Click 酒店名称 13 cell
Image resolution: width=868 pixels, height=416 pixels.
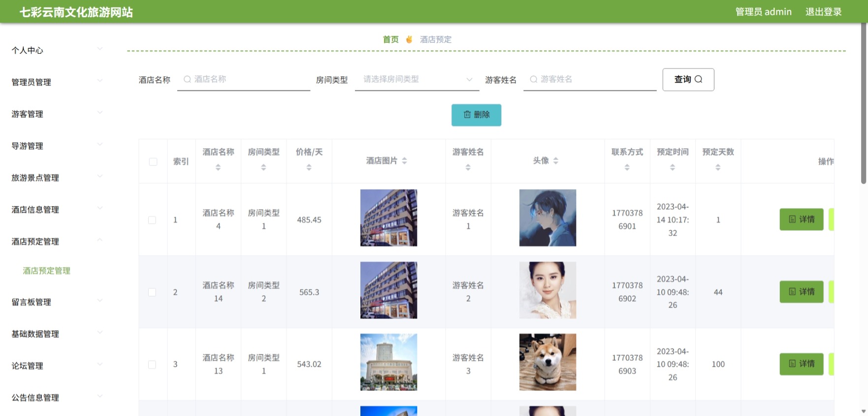click(x=218, y=364)
